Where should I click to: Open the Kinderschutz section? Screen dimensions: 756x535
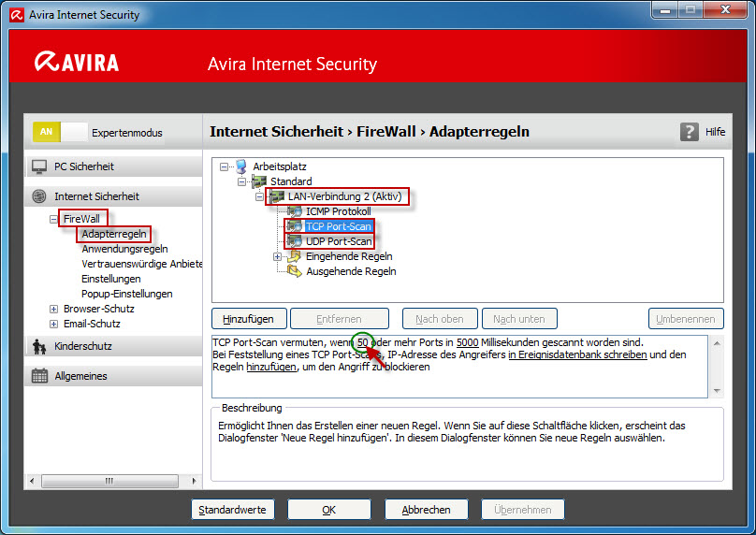point(113,347)
